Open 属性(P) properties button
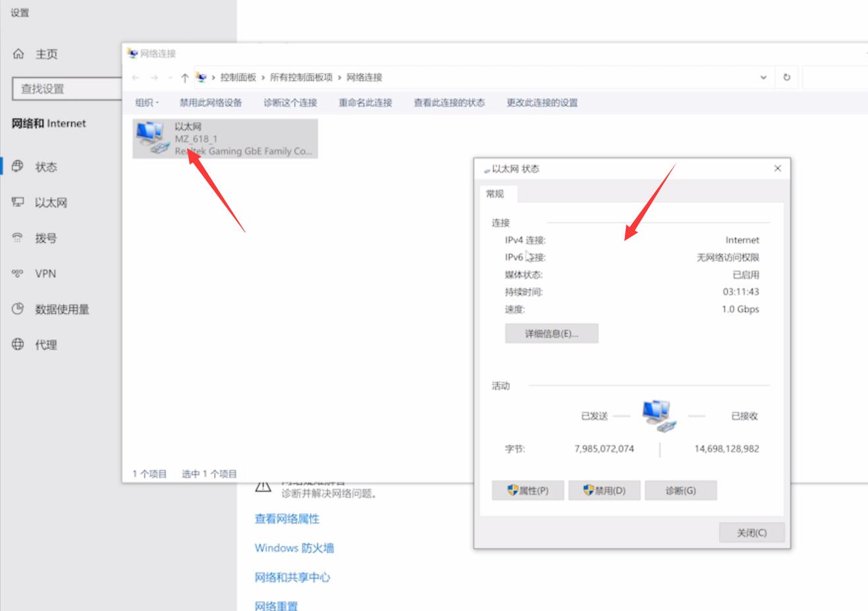Screen dimensions: 868x611 528,491
